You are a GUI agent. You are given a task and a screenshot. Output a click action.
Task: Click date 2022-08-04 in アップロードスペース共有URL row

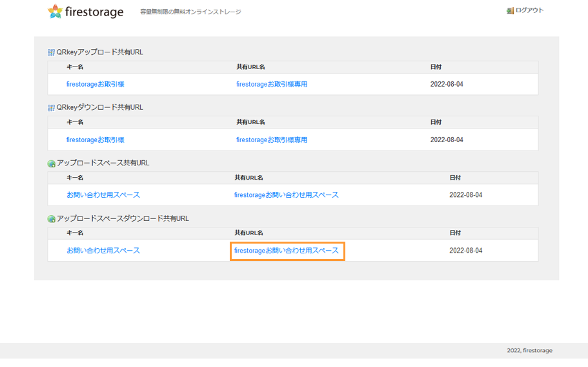pyautogui.click(x=466, y=194)
